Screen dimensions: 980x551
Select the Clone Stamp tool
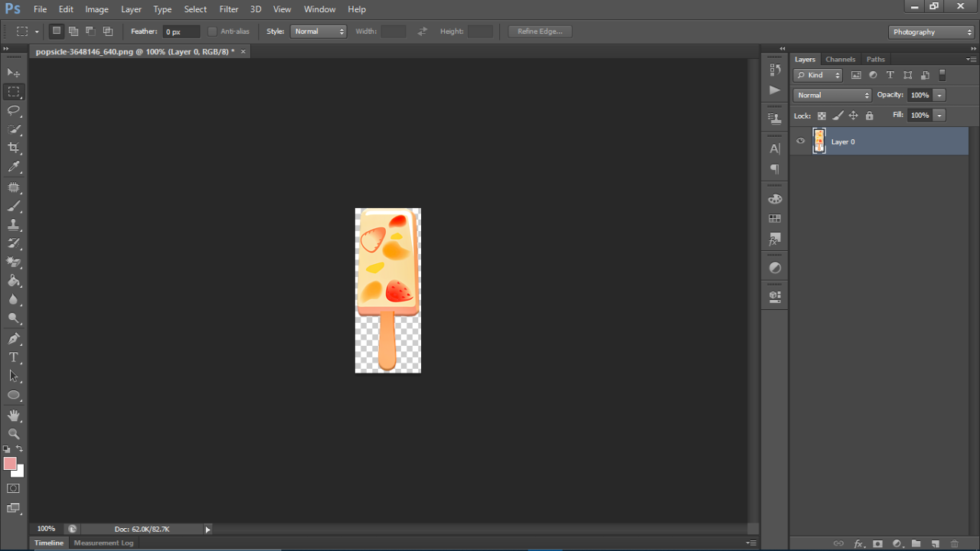point(14,225)
